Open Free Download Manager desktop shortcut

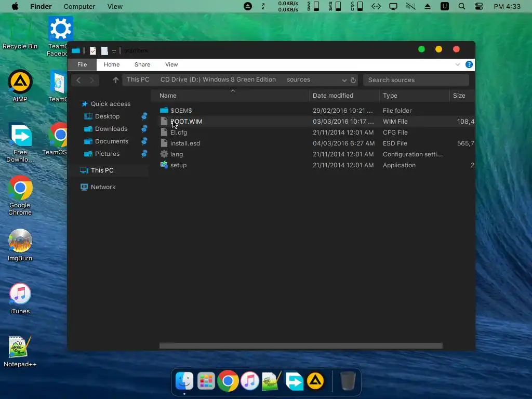pos(20,142)
